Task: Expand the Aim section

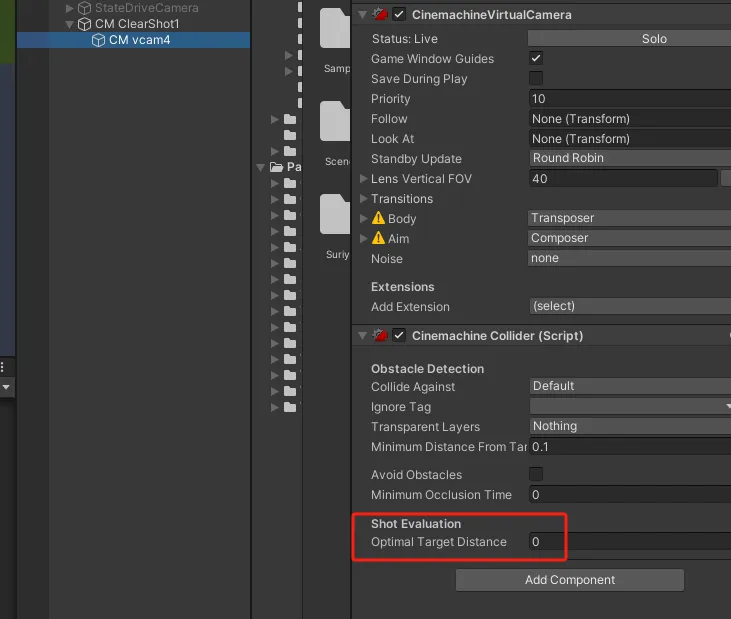Action: [x=364, y=238]
